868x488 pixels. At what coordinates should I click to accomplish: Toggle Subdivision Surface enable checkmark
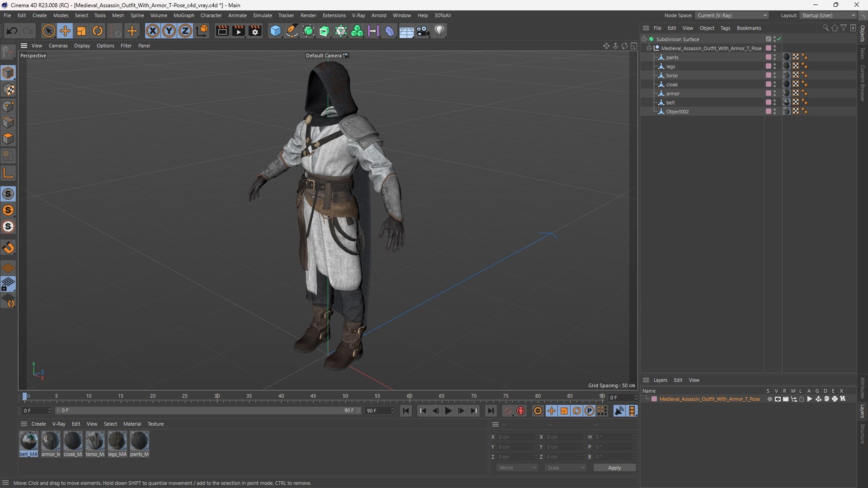(x=779, y=39)
